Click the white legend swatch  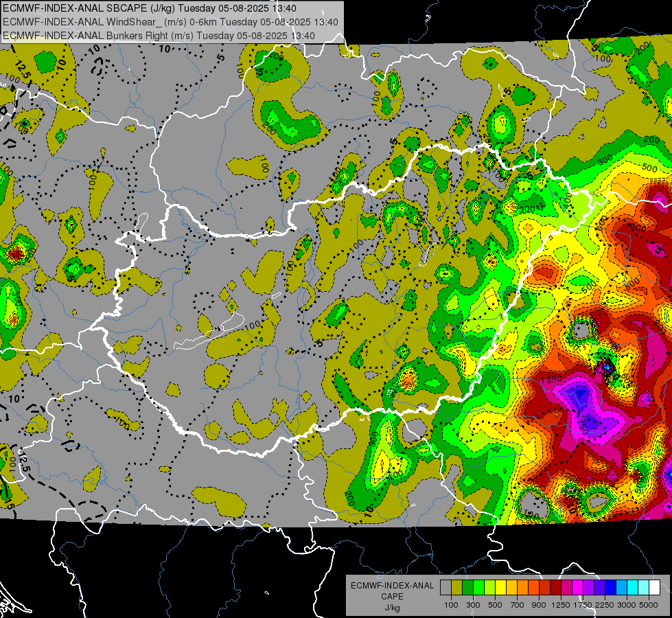pos(655,588)
